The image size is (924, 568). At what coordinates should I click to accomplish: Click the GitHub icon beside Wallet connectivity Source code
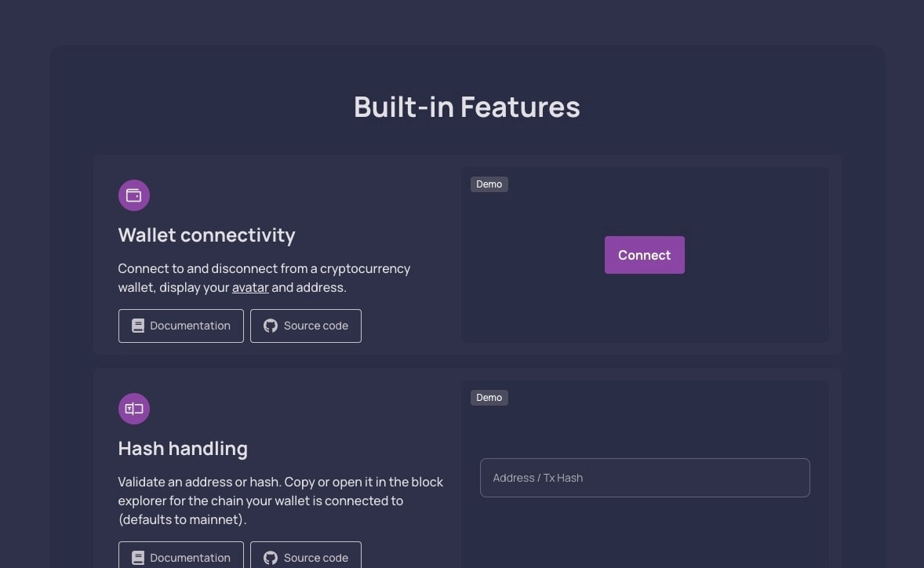[270, 325]
